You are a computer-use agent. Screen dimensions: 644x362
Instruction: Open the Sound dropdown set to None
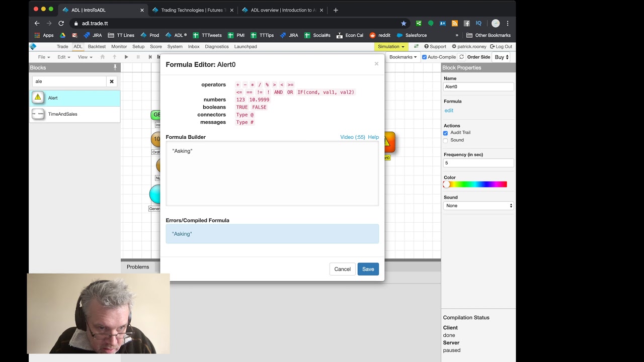[x=478, y=206]
